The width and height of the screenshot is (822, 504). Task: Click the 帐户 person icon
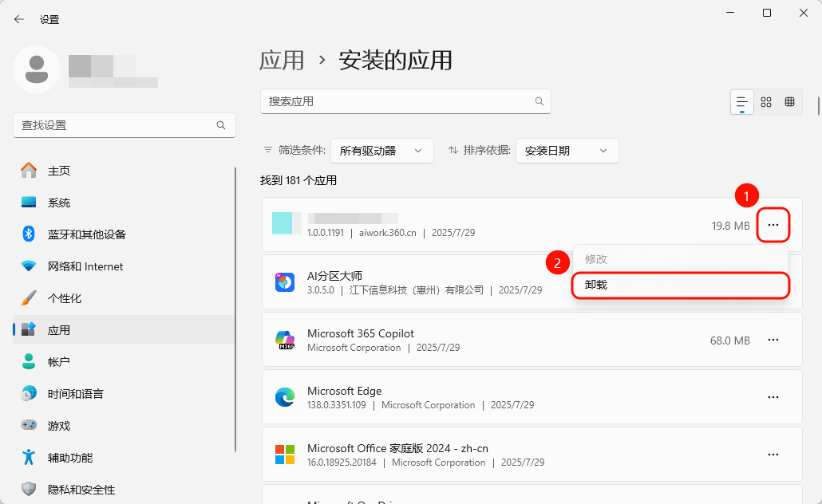pos(29,361)
